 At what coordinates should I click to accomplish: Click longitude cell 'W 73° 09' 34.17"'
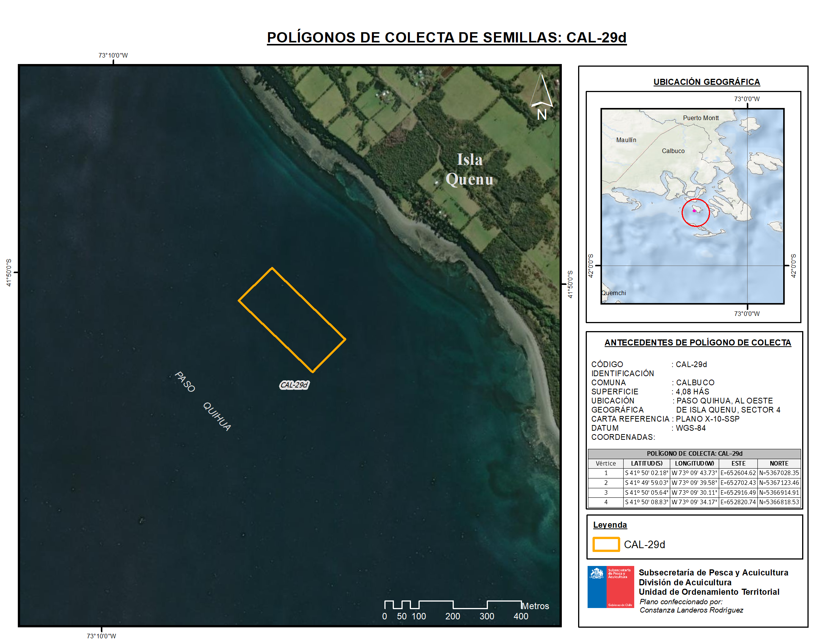click(694, 502)
